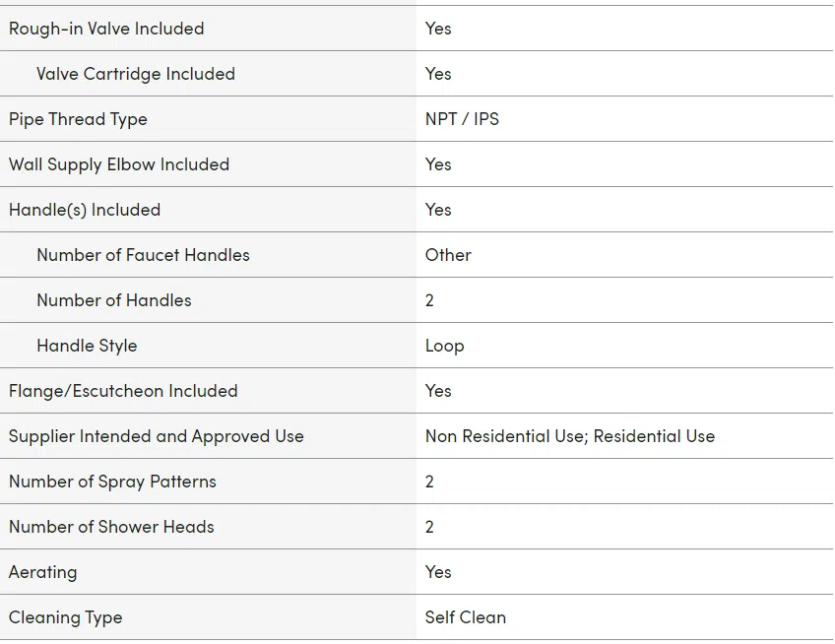The width and height of the screenshot is (835, 644).
Task: Click the NPT / IPS value
Action: coord(462,119)
